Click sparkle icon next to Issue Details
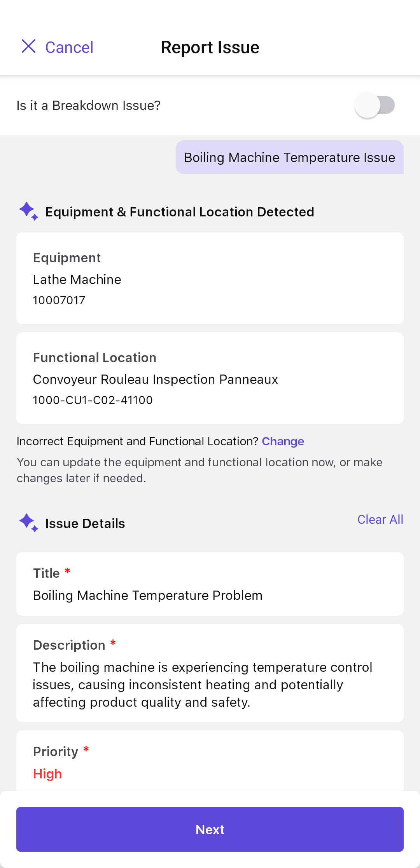The height and width of the screenshot is (868, 420). [29, 523]
